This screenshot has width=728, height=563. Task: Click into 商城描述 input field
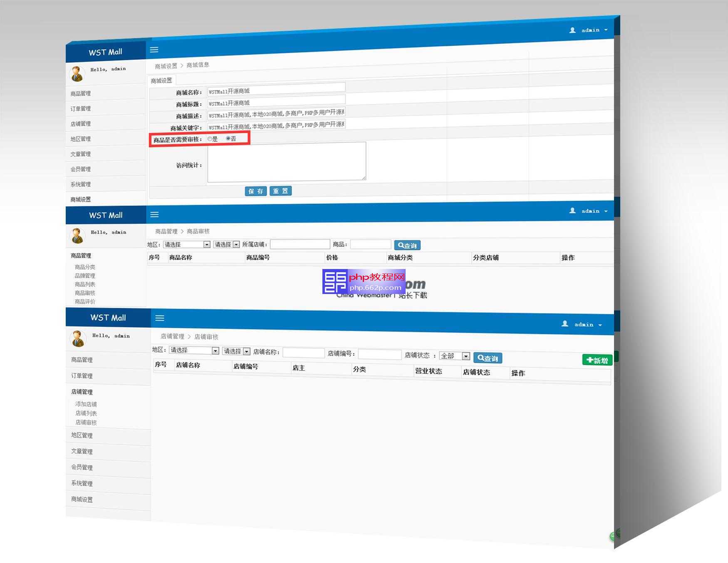(276, 113)
